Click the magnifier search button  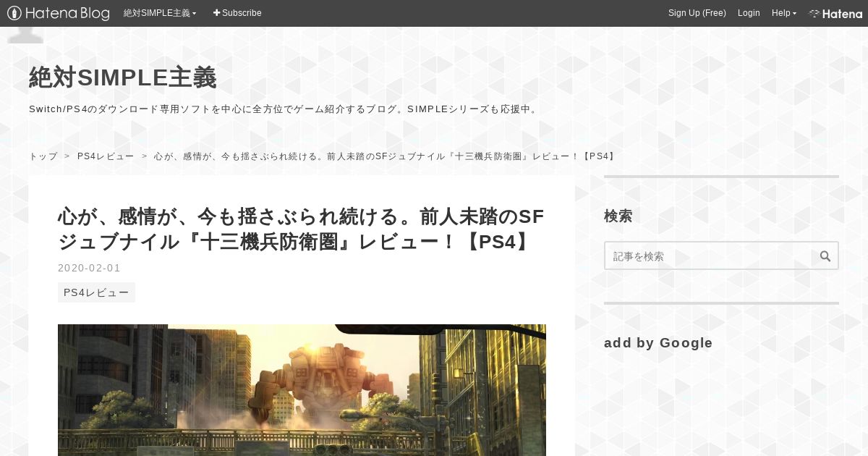tap(825, 256)
